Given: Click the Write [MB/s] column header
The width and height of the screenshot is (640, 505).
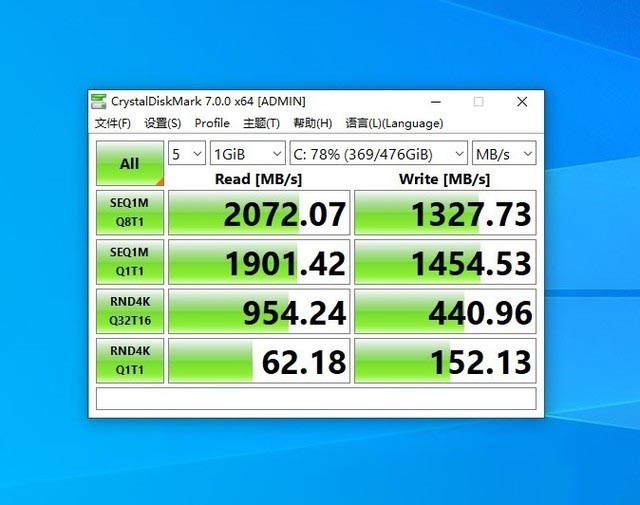Looking at the screenshot, I should [444, 179].
